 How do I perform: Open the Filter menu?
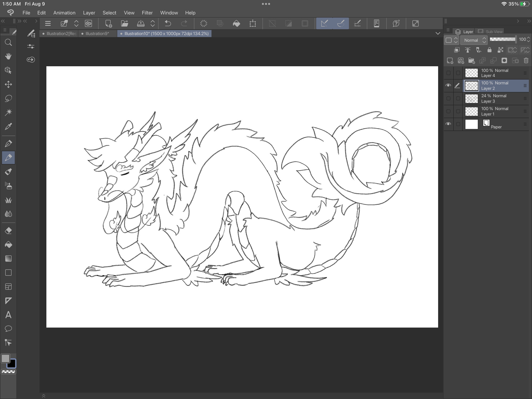pos(147,13)
